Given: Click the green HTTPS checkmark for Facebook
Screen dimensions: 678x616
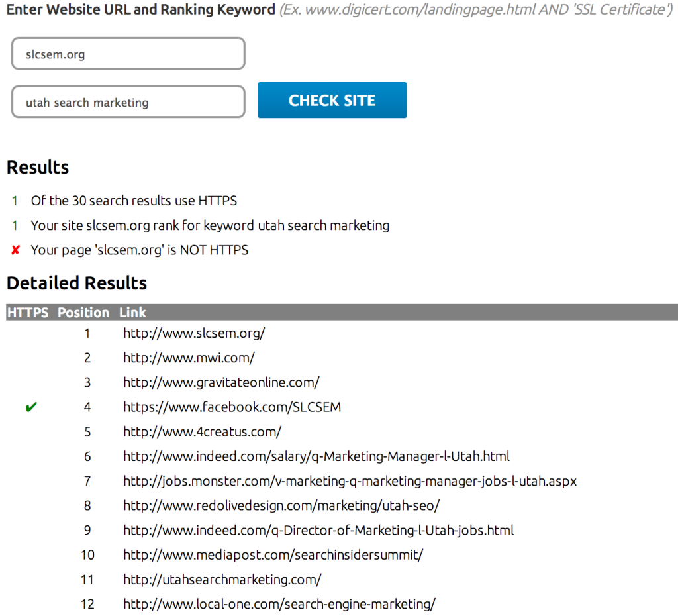Looking at the screenshot, I should point(30,407).
